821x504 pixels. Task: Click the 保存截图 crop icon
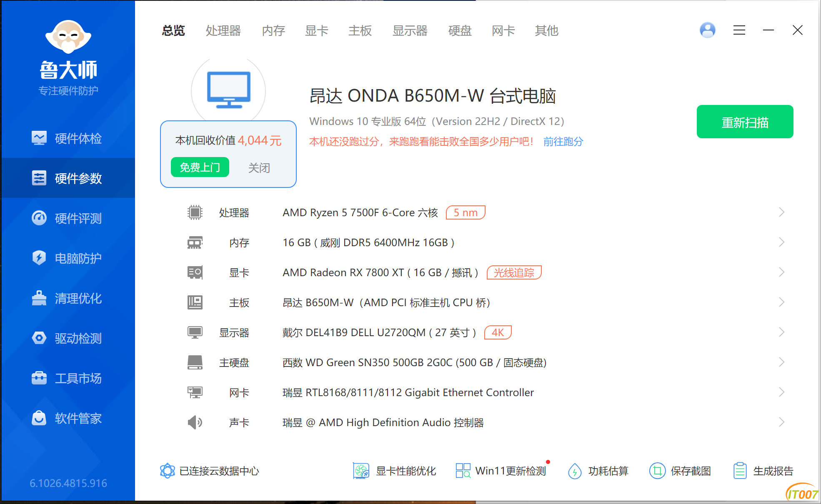tap(657, 471)
